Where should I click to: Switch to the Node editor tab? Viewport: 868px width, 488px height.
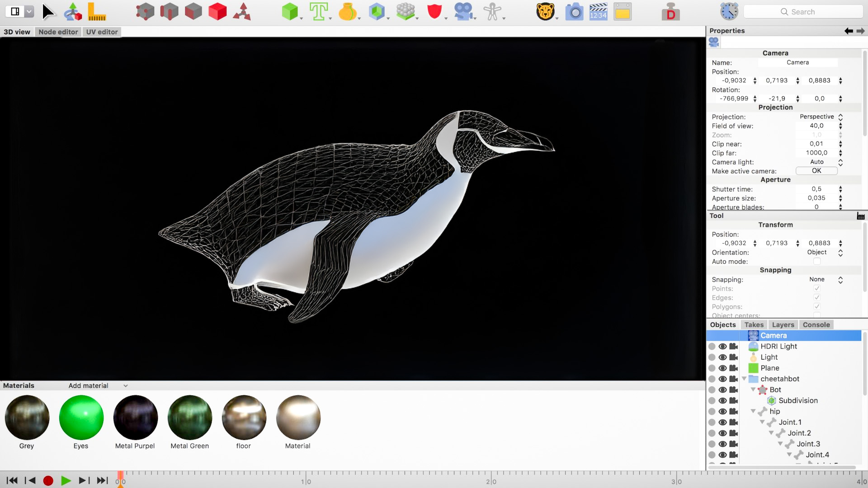tap(58, 32)
